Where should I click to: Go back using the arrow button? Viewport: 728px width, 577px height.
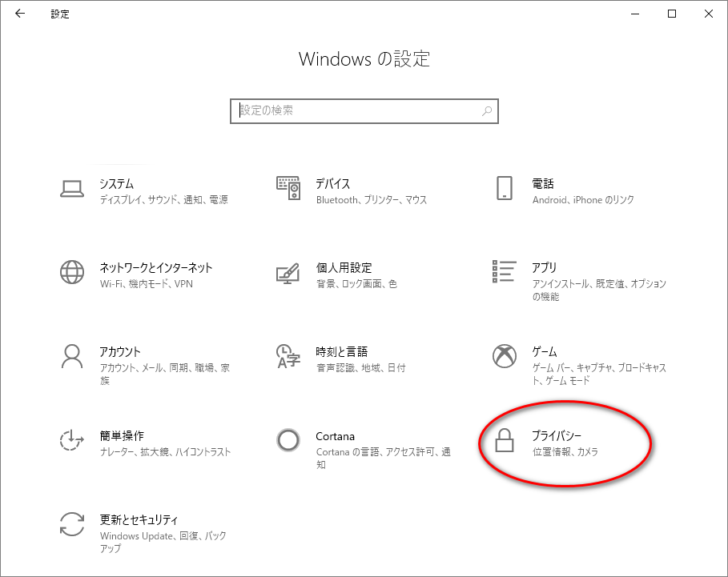coord(20,14)
